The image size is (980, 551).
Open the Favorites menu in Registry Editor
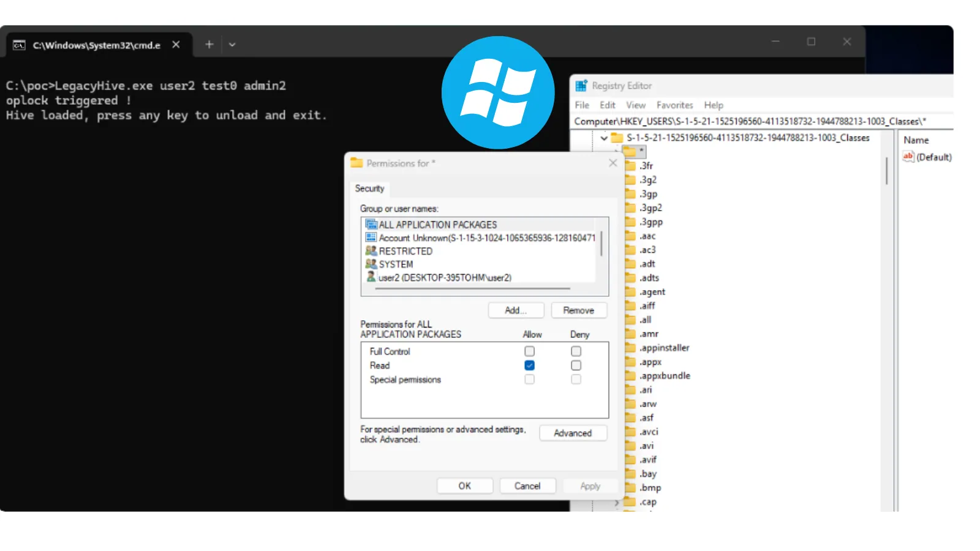[x=674, y=105]
